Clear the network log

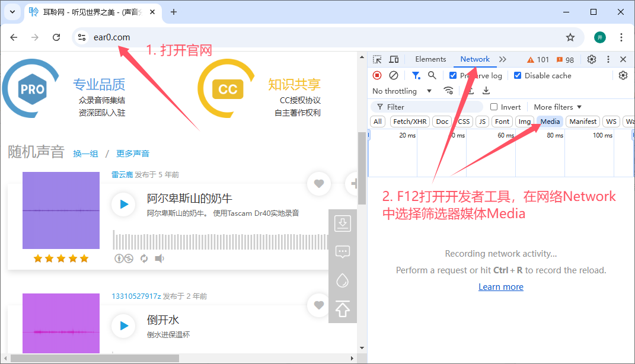[394, 75]
